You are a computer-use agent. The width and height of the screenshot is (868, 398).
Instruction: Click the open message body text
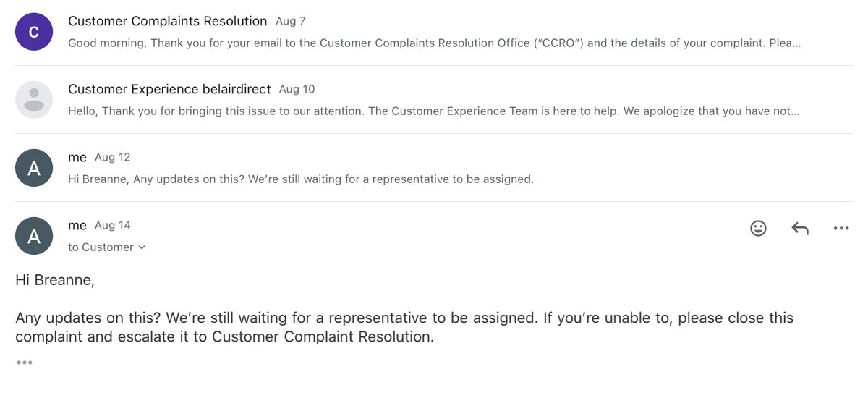pyautogui.click(x=404, y=308)
